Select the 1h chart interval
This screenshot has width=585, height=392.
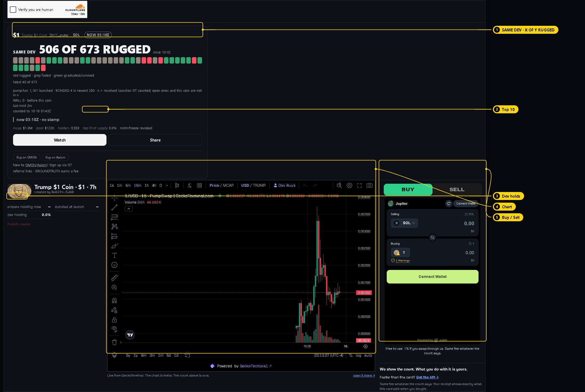(x=147, y=185)
